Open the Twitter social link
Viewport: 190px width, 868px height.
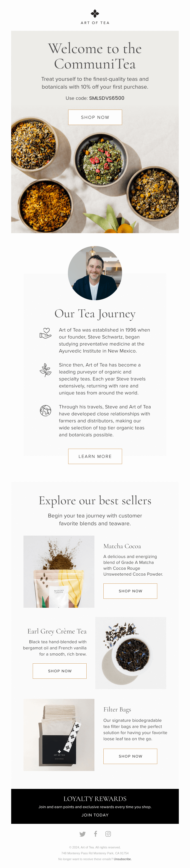click(x=82, y=834)
